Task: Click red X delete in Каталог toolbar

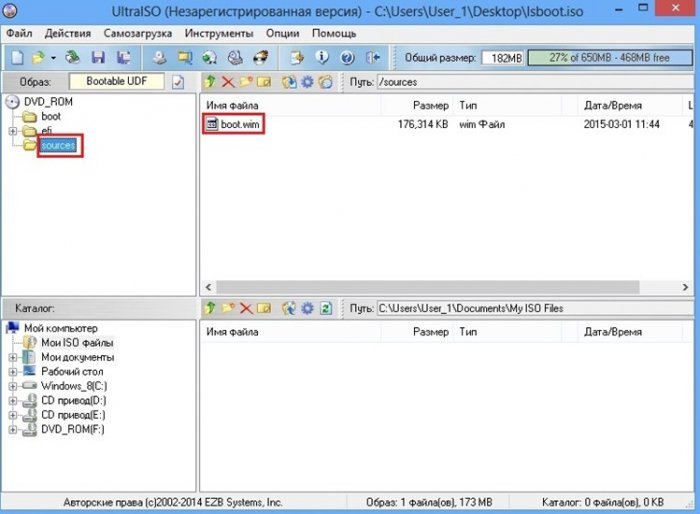Action: click(x=246, y=308)
